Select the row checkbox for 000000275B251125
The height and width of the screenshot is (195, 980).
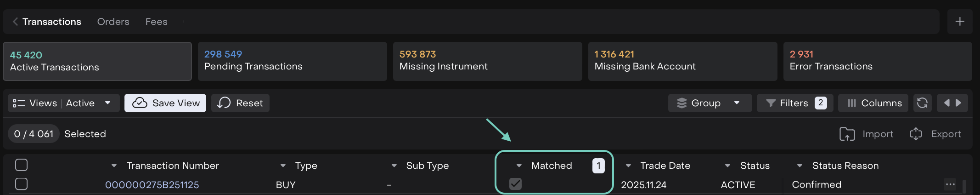[22, 184]
